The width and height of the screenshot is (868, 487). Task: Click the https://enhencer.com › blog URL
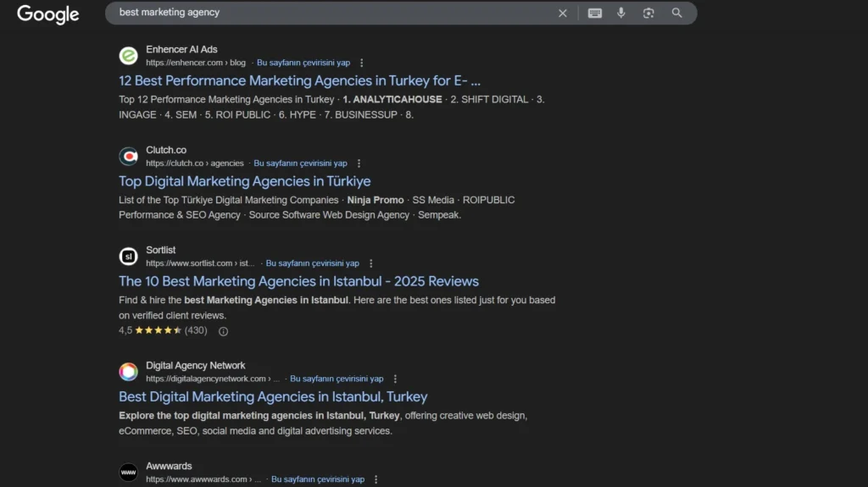point(196,63)
